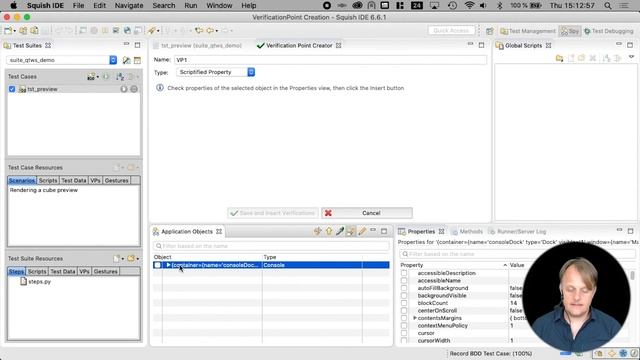Open the launch AUT dropdown arrow

pos(158,31)
